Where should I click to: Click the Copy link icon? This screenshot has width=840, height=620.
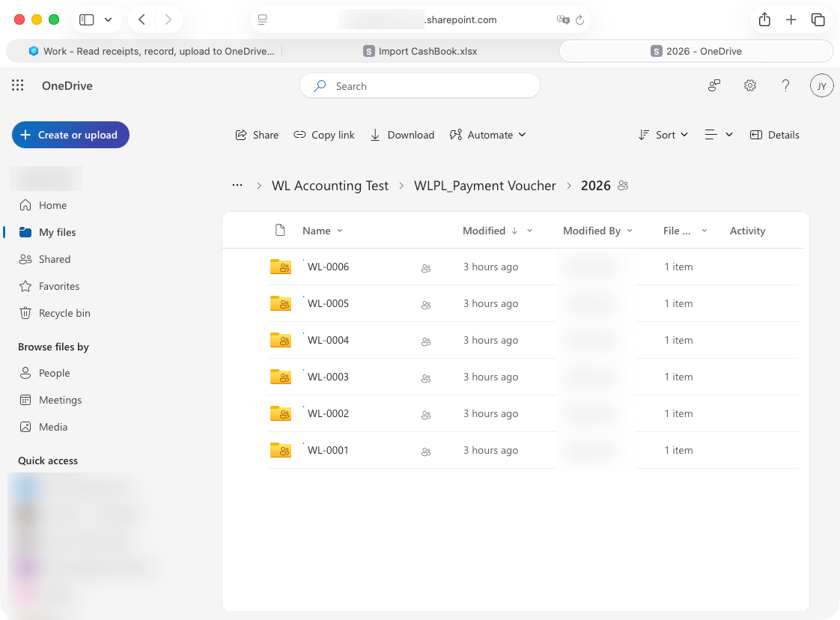(299, 135)
